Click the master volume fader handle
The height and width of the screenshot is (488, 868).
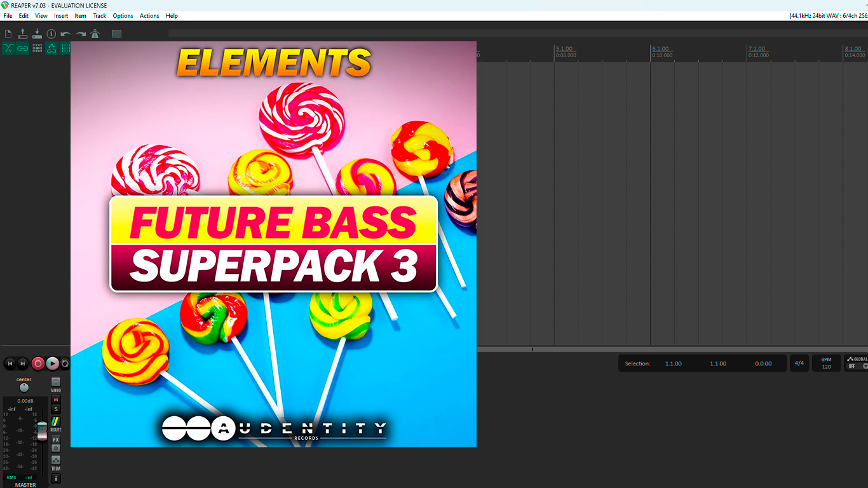(x=42, y=431)
